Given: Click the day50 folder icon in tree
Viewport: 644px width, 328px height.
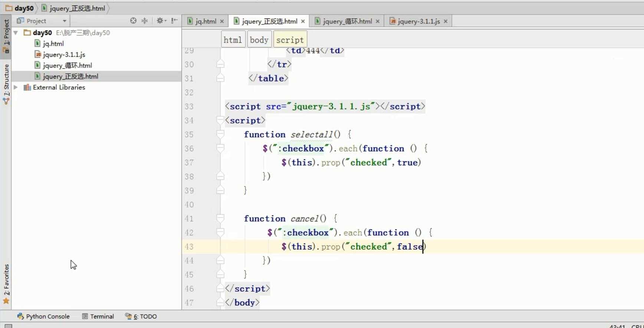Looking at the screenshot, I should pos(27,33).
